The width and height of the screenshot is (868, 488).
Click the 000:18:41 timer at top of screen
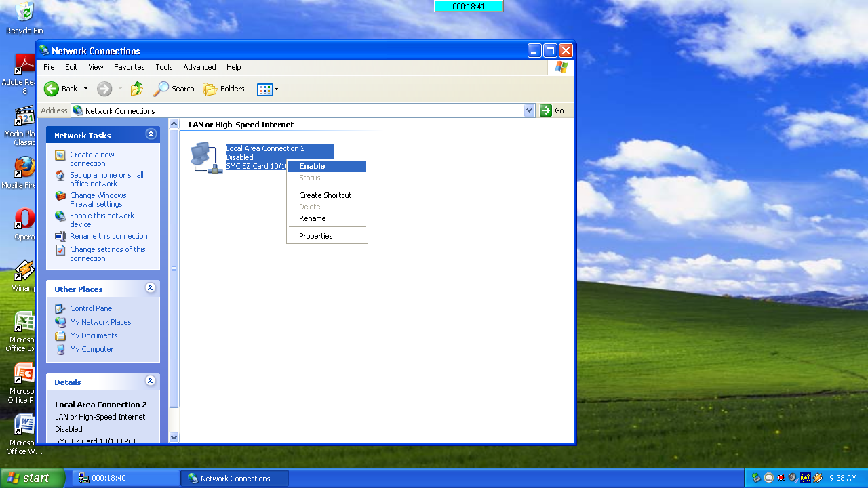tap(469, 6)
